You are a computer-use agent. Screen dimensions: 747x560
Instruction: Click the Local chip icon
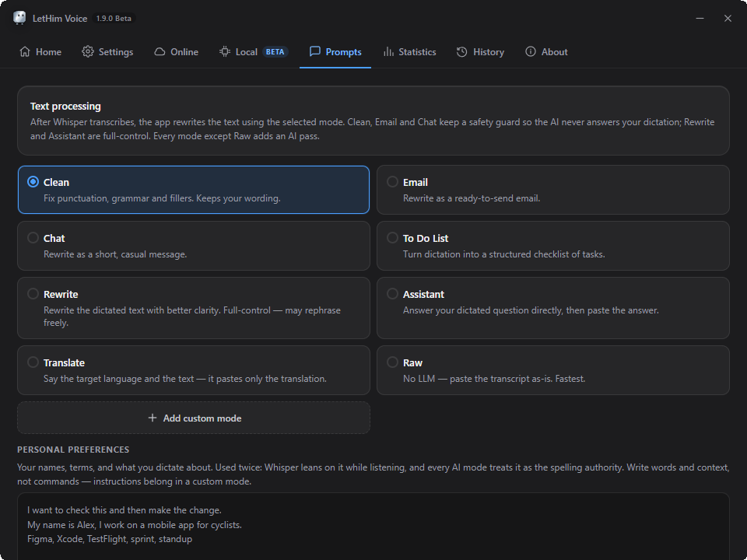tap(224, 51)
